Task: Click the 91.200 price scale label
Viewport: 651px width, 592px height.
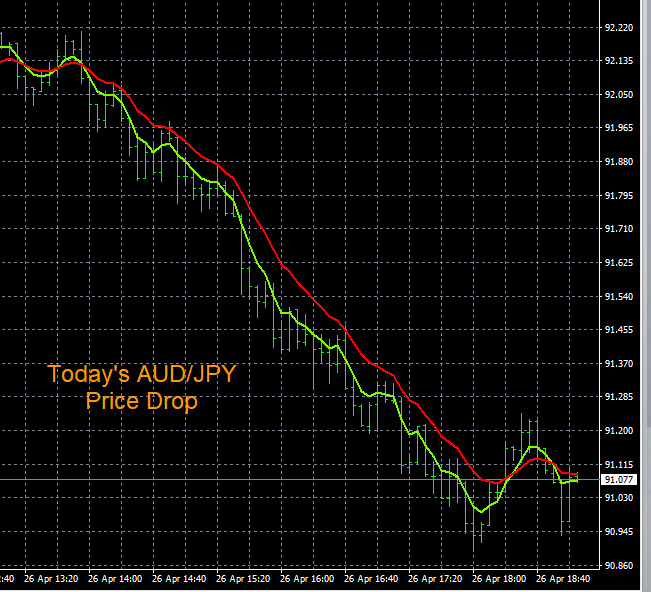Action: (x=620, y=430)
